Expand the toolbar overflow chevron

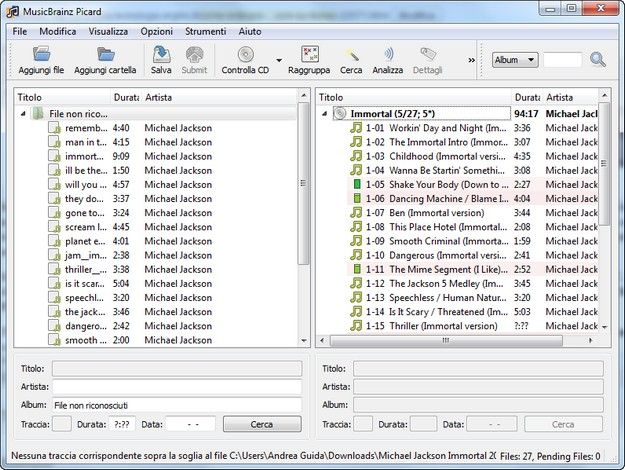(472, 60)
